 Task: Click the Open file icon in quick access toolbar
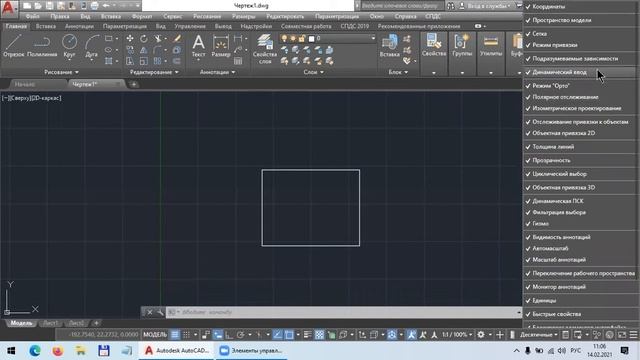[38, 6]
